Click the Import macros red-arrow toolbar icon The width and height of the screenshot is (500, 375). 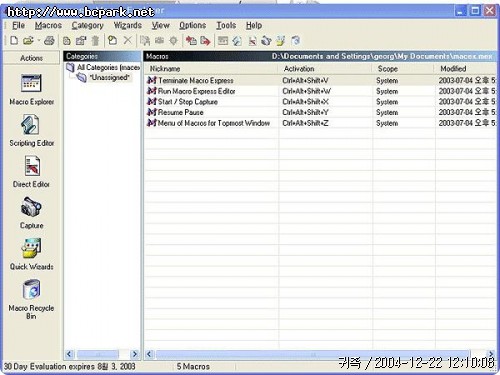point(191,41)
